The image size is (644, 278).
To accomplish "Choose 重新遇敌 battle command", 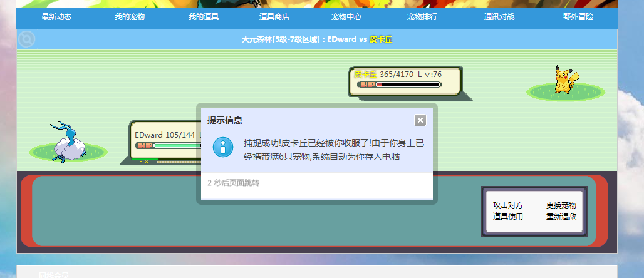I will tap(561, 217).
